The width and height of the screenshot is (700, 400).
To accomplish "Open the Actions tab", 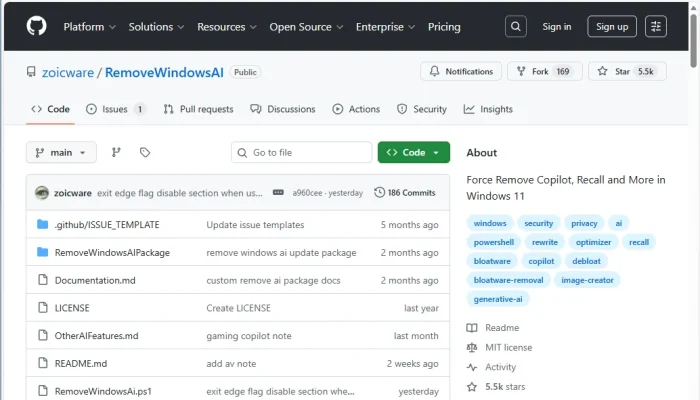I will point(356,109).
